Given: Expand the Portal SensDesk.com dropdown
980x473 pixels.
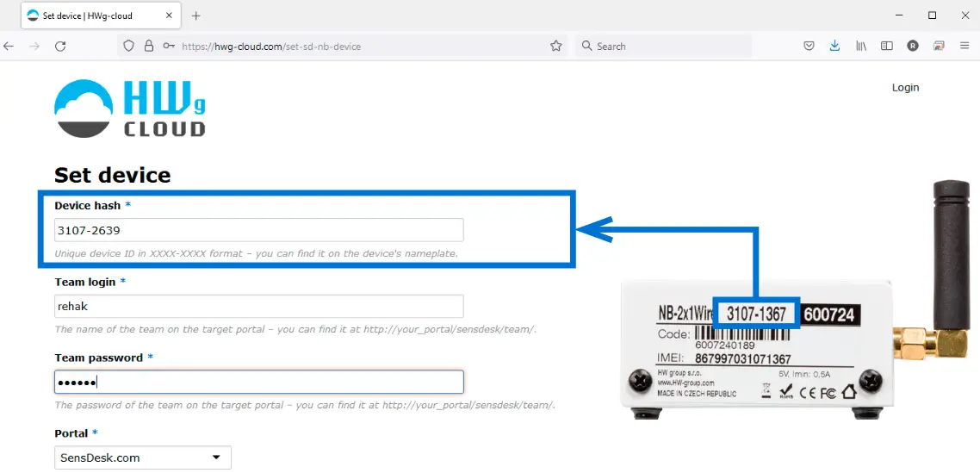Looking at the screenshot, I should tap(142, 457).
